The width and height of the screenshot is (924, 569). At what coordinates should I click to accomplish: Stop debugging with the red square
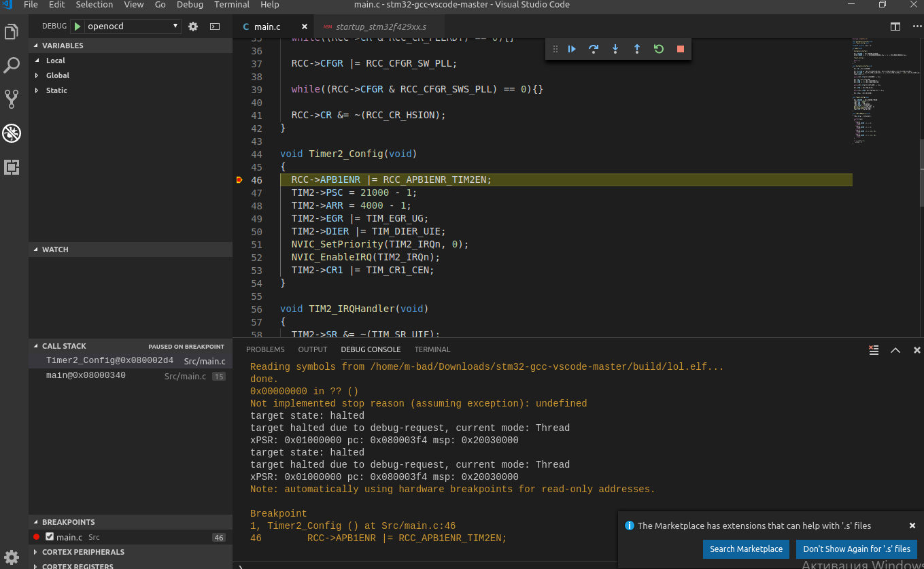pyautogui.click(x=680, y=49)
